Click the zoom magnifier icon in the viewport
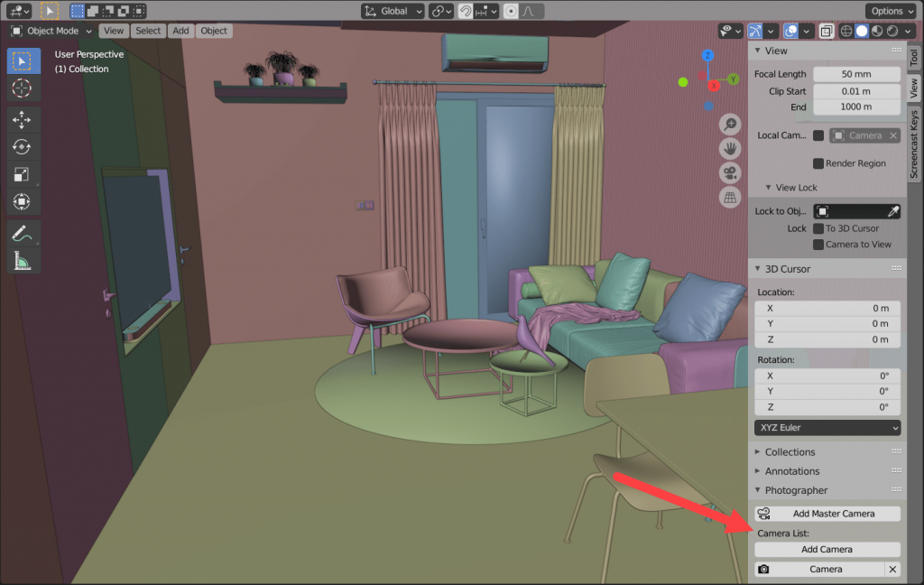This screenshot has height=585, width=924. click(x=729, y=124)
